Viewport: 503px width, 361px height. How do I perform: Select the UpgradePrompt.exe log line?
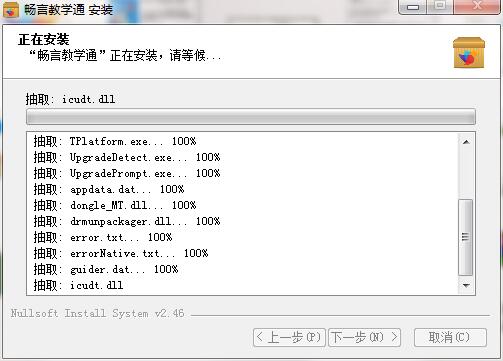click(127, 173)
